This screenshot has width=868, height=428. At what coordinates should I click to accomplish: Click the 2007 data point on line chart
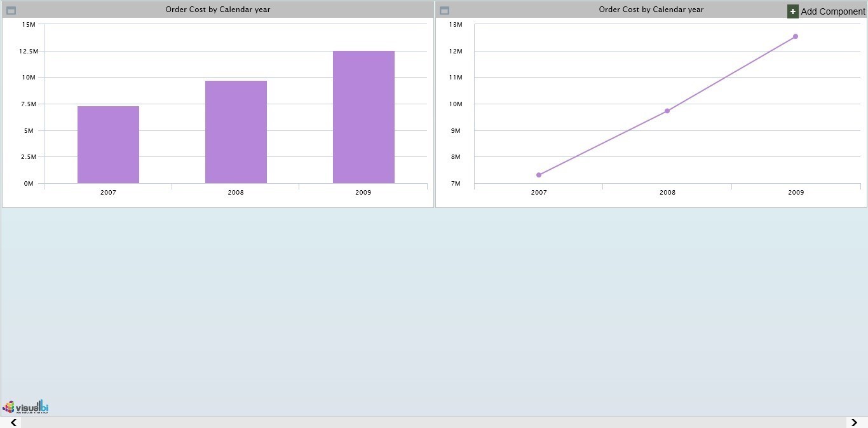pos(539,175)
